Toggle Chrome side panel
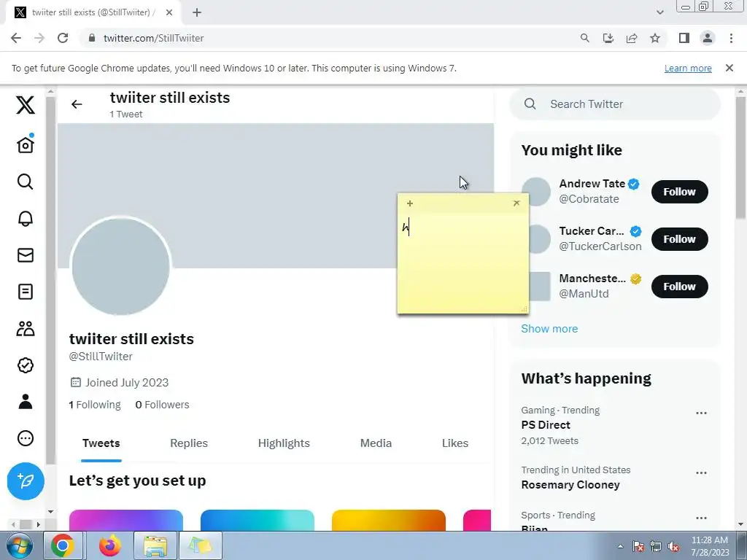The width and height of the screenshot is (747, 560). (x=684, y=38)
